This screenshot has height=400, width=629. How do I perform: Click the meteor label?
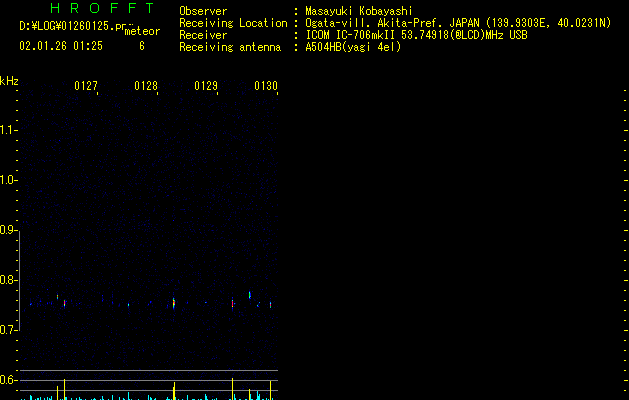pyautogui.click(x=142, y=31)
